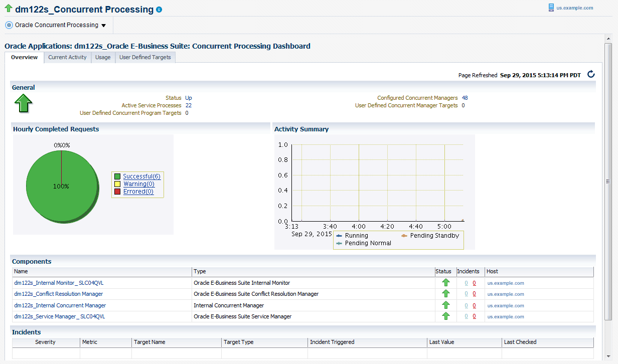
Task: Click the Pending Standby legend entry
Action: (430, 235)
